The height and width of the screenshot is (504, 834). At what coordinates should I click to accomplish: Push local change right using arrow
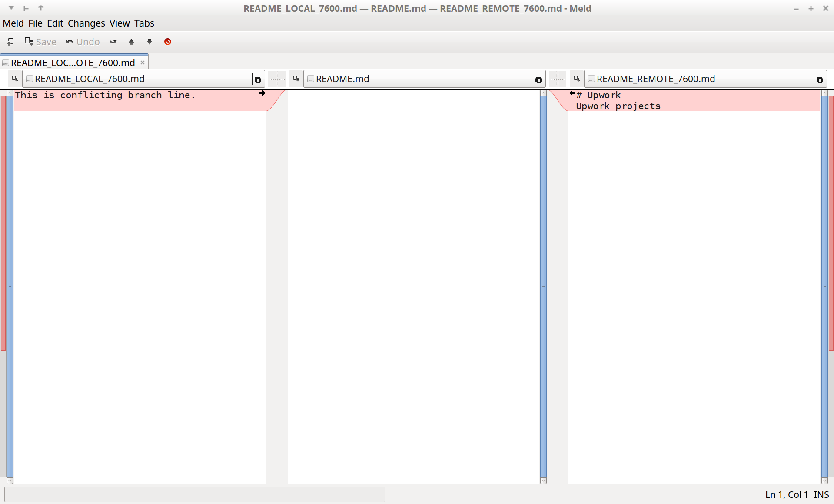262,93
